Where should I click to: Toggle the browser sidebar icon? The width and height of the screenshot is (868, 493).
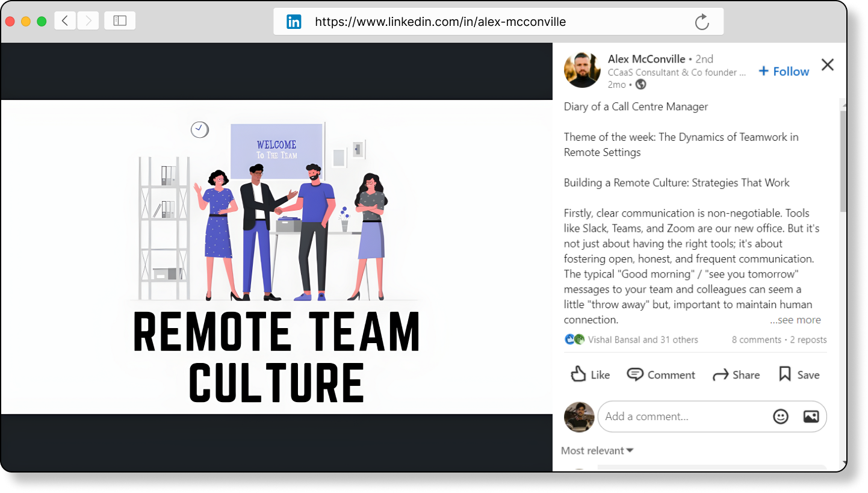(120, 21)
